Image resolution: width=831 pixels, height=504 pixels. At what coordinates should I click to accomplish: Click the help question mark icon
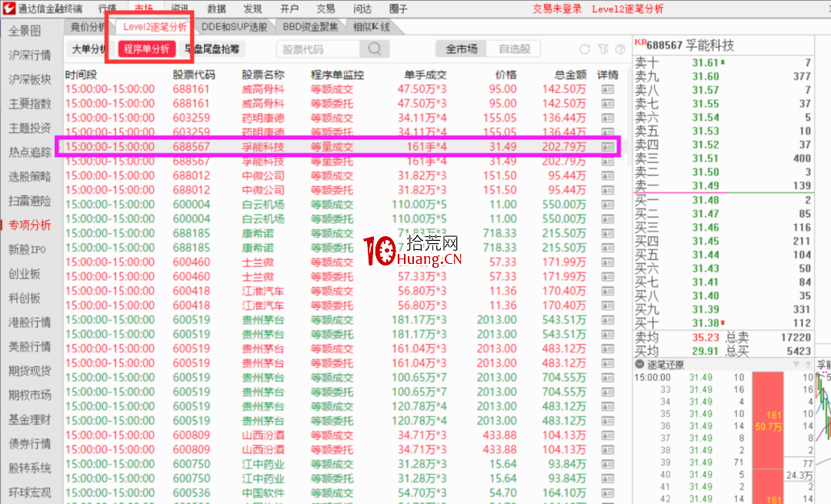(620, 48)
